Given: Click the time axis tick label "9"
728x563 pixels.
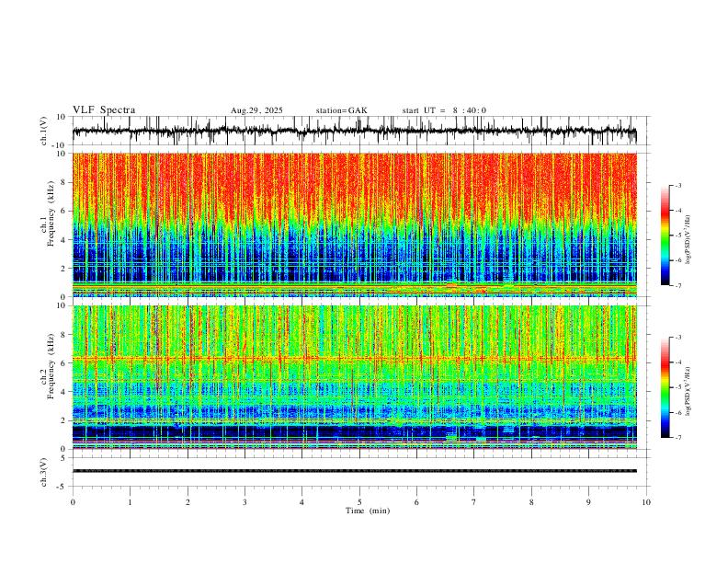Looking at the screenshot, I should click(x=588, y=502).
